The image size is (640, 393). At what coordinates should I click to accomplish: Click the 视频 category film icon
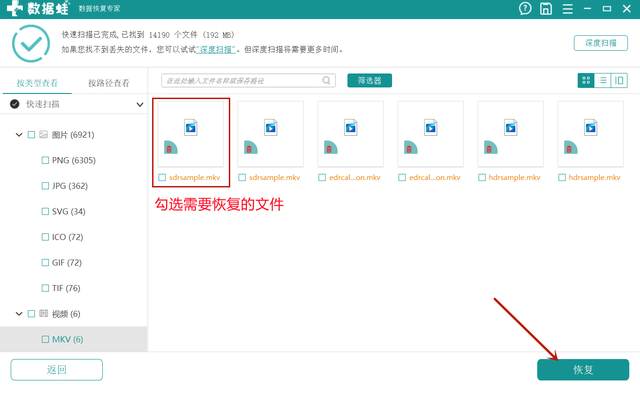(x=44, y=313)
